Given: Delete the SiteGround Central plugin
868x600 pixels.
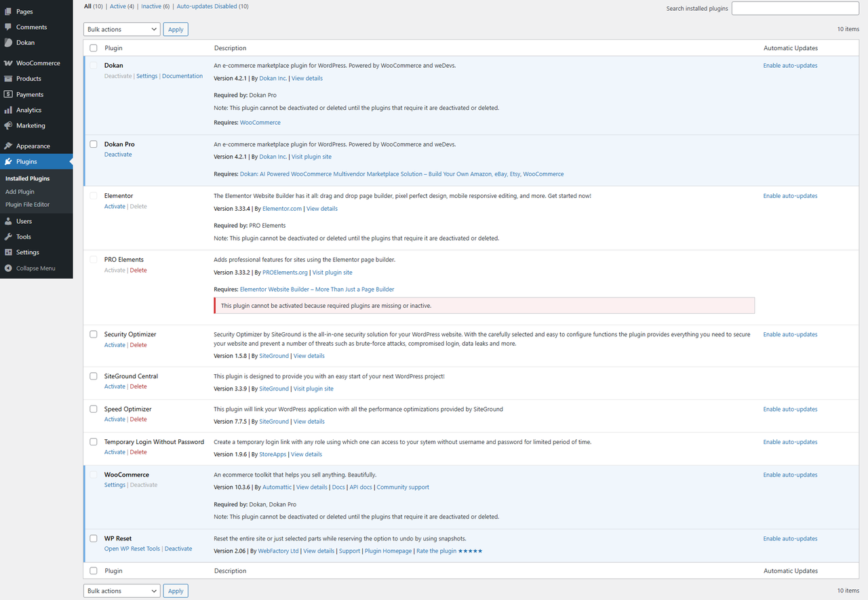Looking at the screenshot, I should tap(138, 386).
